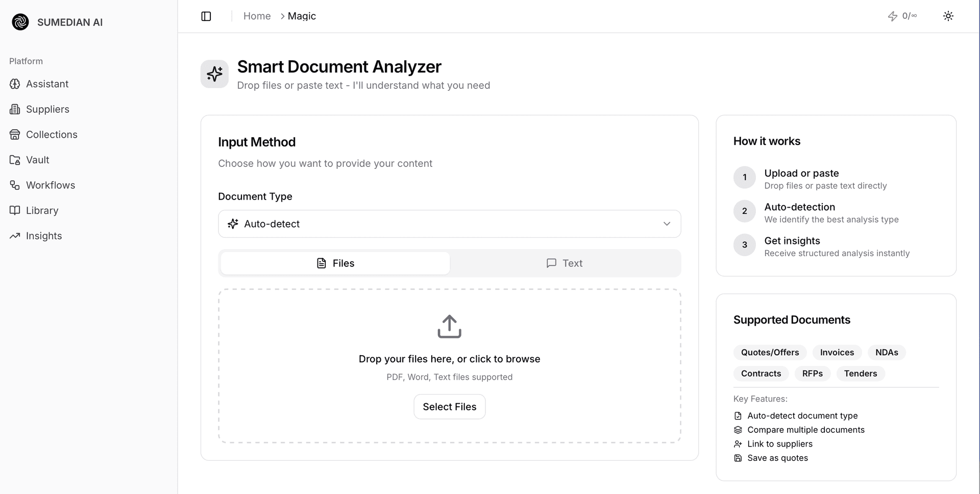Image resolution: width=980 pixels, height=494 pixels.
Task: Click the Sumedian AI logo icon
Action: coord(20,22)
